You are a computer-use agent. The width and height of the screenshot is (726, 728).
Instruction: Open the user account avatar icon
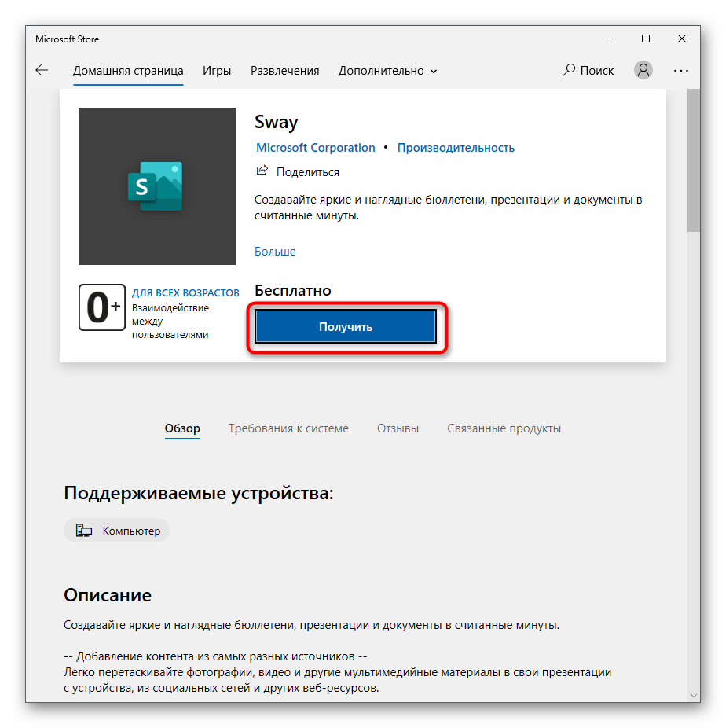click(643, 70)
